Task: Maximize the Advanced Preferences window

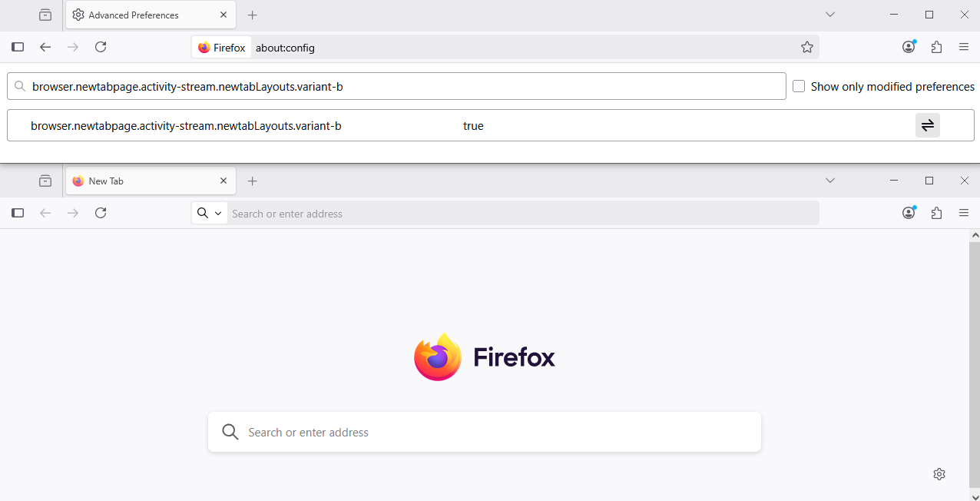Action: coord(929,15)
